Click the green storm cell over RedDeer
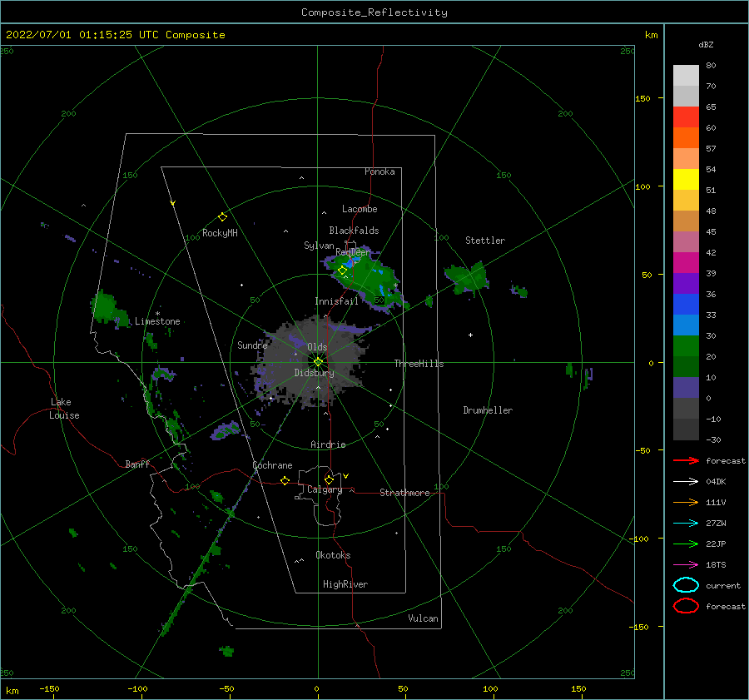 point(367,280)
